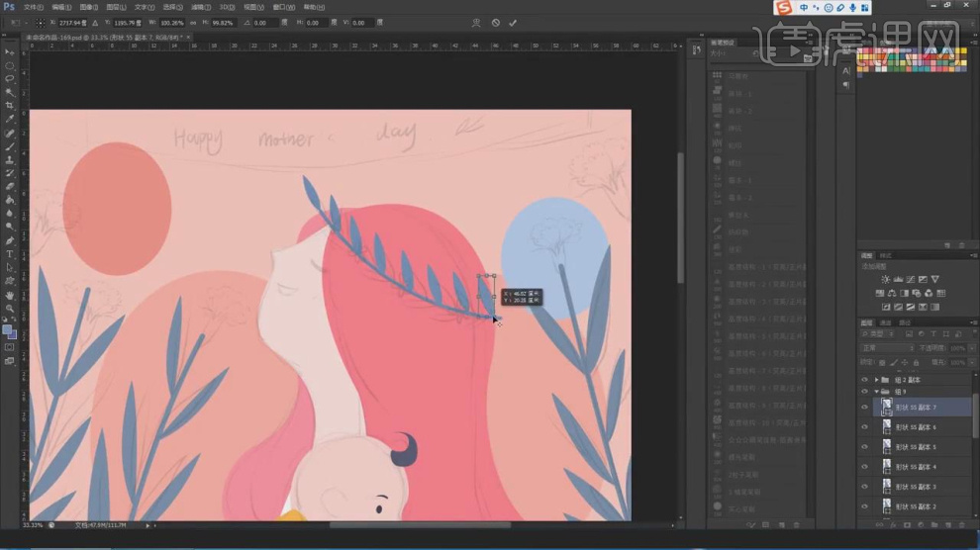This screenshot has width=980, height=550.
Task: Add a Brightness/Contrast adjustment
Action: 885,280
